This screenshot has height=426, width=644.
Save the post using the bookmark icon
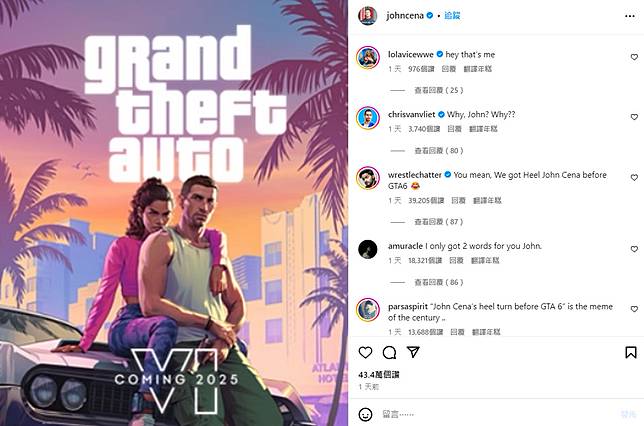tap(631, 352)
